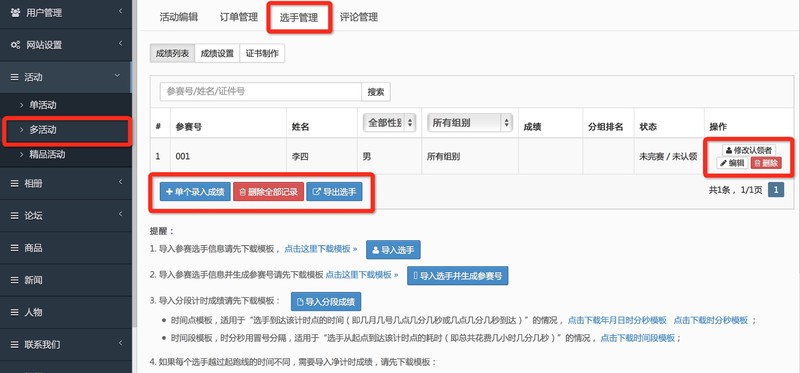800x373 pixels.
Task: Expand the 联系我们 chevron arrow
Action: (120, 342)
